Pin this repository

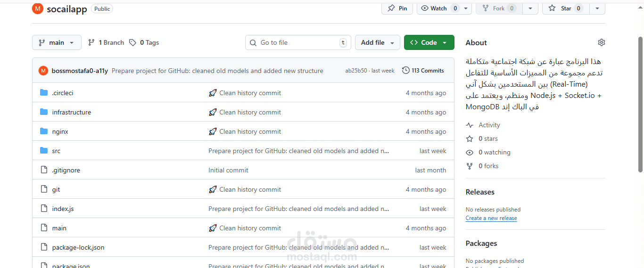(x=397, y=8)
